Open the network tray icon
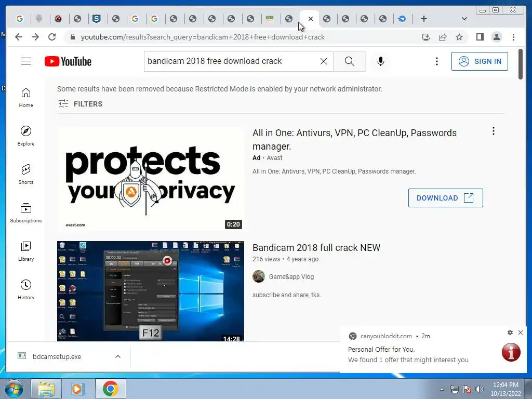 pyautogui.click(x=454, y=389)
